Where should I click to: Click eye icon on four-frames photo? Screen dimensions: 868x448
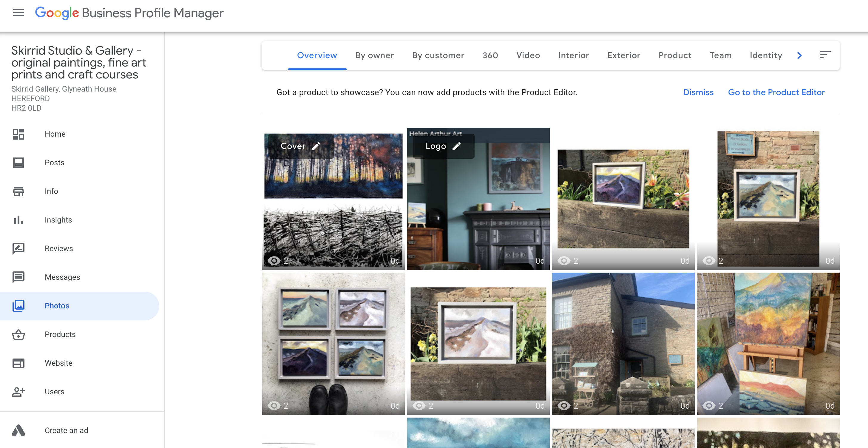coord(274,406)
